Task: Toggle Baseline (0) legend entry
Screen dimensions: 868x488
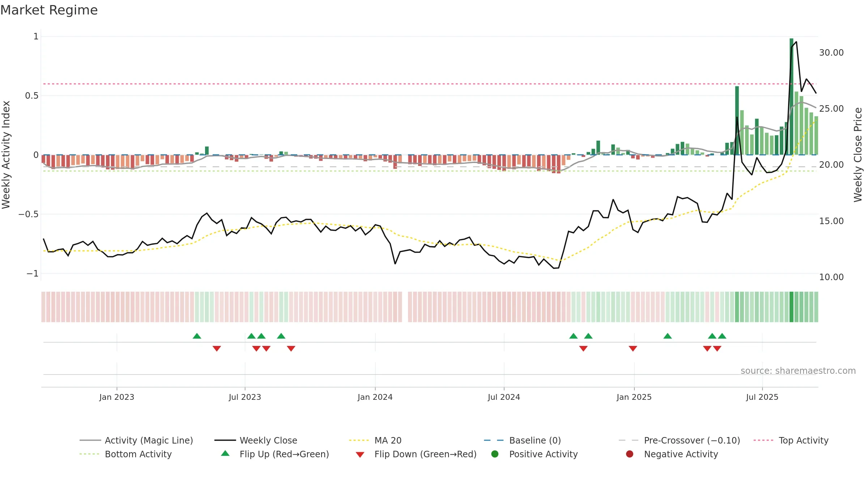Action: pyautogui.click(x=523, y=440)
